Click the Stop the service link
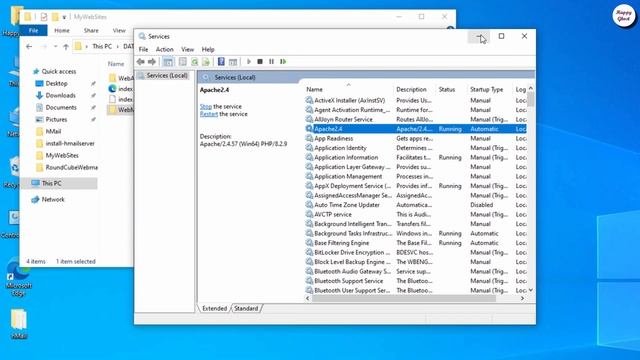Screen dimensions: 640x360 (x=206, y=107)
